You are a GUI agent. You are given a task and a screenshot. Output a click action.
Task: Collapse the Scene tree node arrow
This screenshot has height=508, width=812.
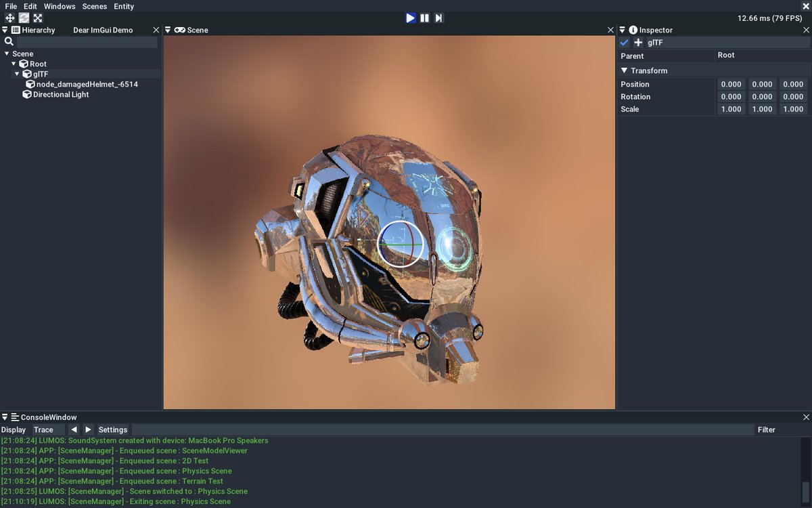7,54
